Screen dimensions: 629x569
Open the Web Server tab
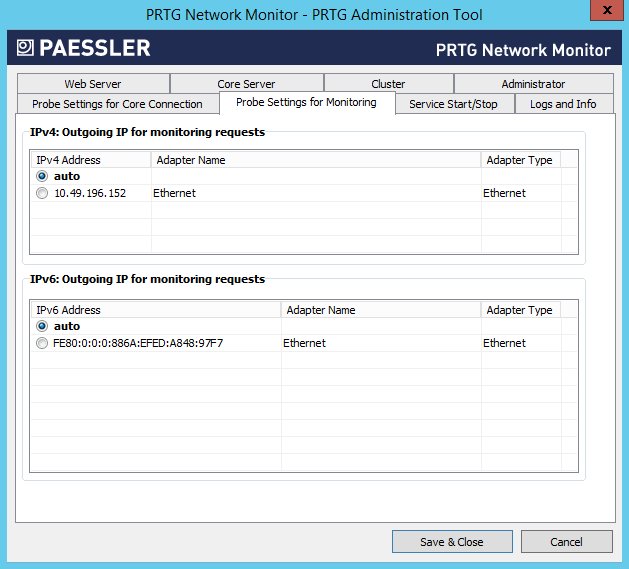(x=93, y=84)
